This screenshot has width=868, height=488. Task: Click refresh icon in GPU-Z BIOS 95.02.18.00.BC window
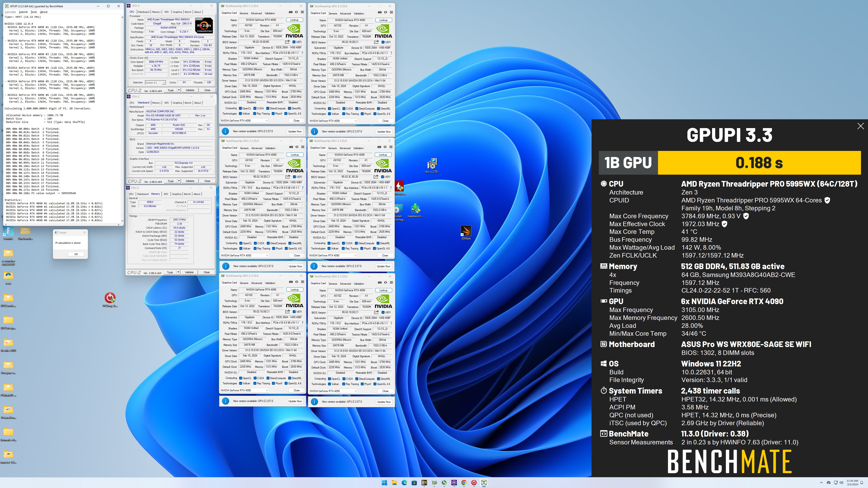pyautogui.click(x=297, y=12)
